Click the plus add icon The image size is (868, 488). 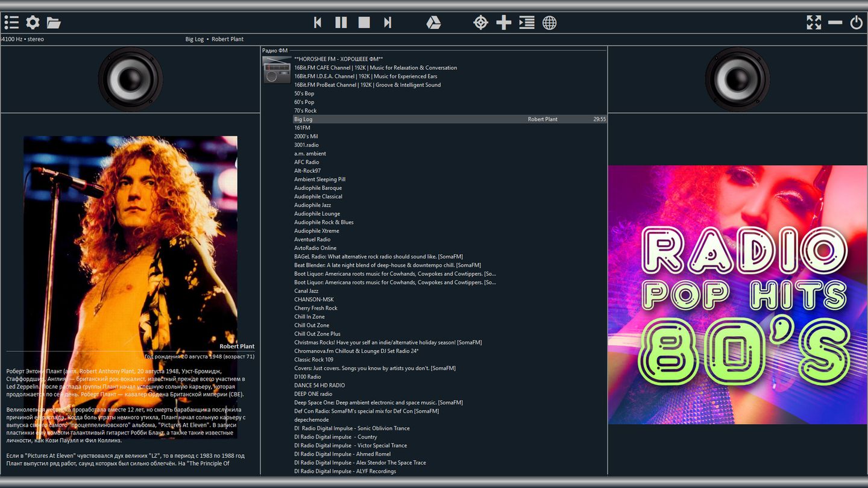click(x=503, y=23)
